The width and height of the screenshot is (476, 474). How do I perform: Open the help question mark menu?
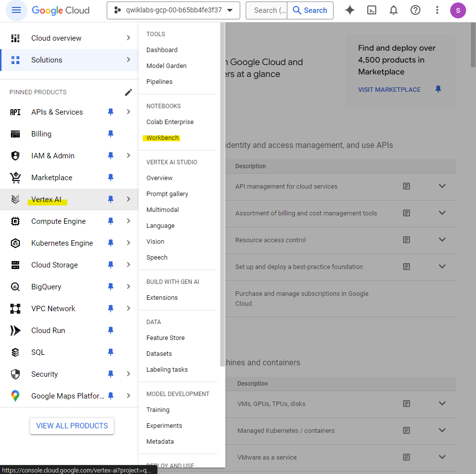pos(415,10)
